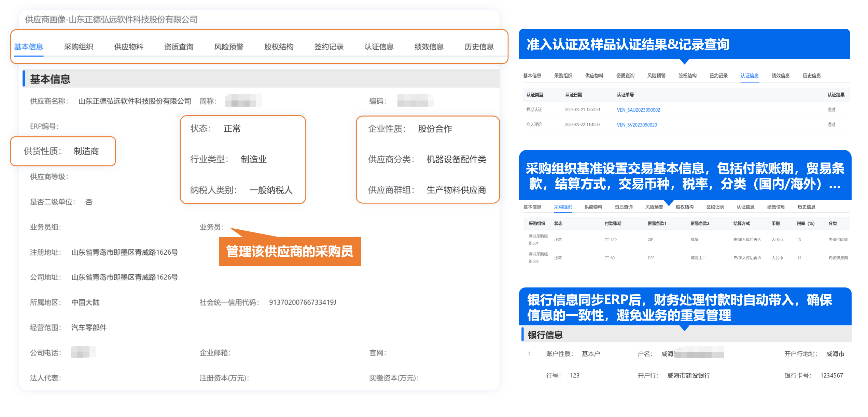
Task: Click 生产物料供应商 supplier group value
Action: coord(456,190)
